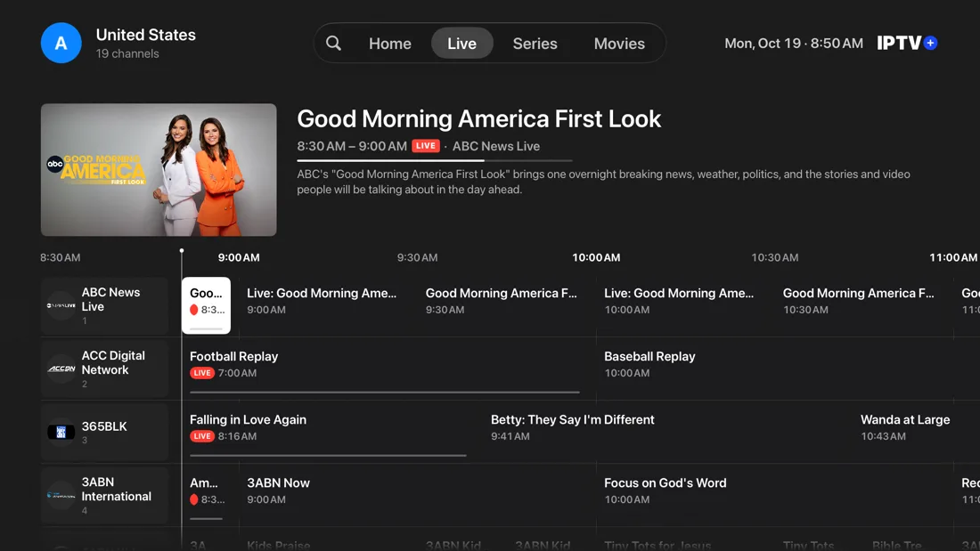
Task: Click the blue 'A' profile avatar
Action: (61, 43)
